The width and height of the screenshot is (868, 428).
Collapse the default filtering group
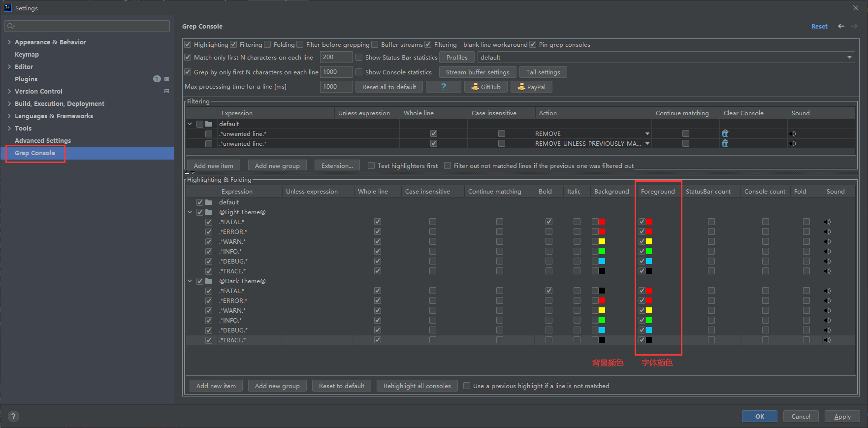coord(190,124)
